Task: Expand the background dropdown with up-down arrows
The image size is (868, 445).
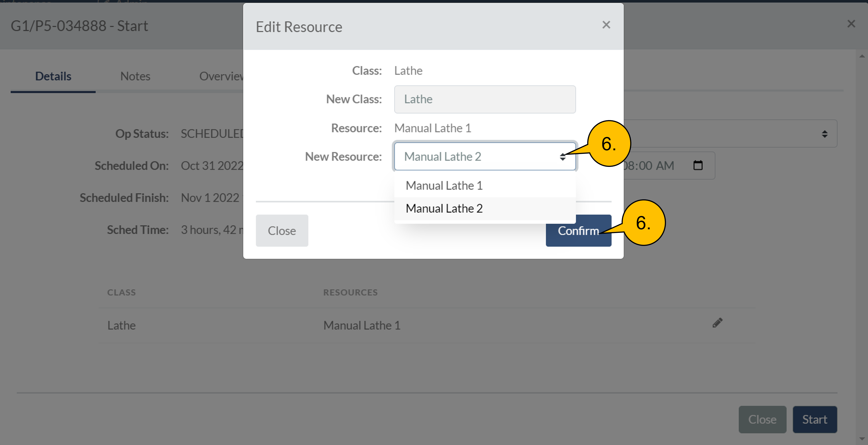Action: point(824,134)
